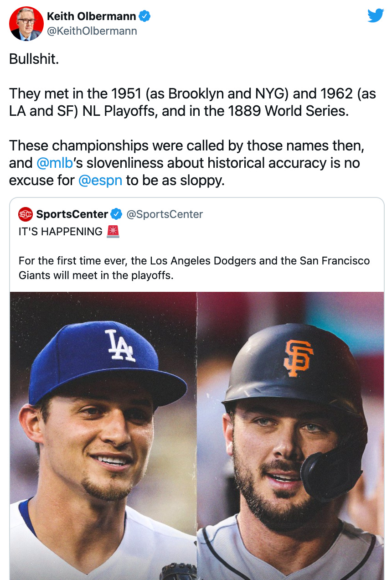The width and height of the screenshot is (392, 580).
Task: Open the @mlb mention link
Action: pos(55,163)
